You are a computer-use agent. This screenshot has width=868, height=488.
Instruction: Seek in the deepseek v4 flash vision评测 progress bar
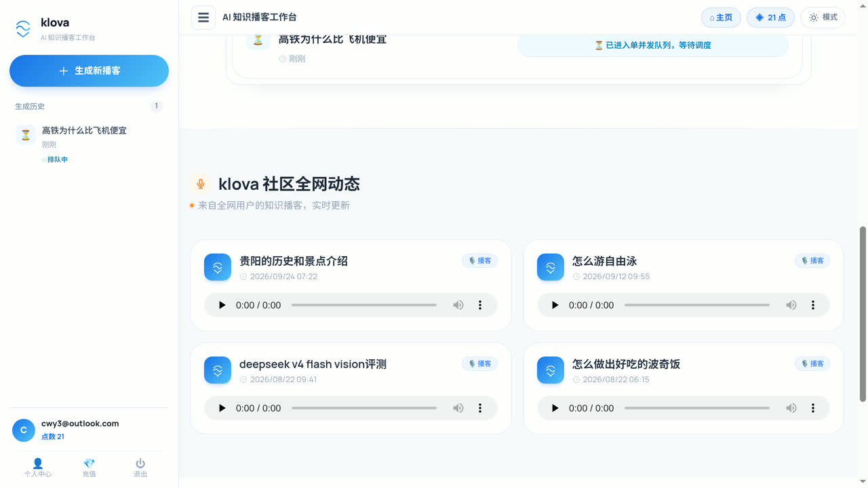click(x=364, y=408)
